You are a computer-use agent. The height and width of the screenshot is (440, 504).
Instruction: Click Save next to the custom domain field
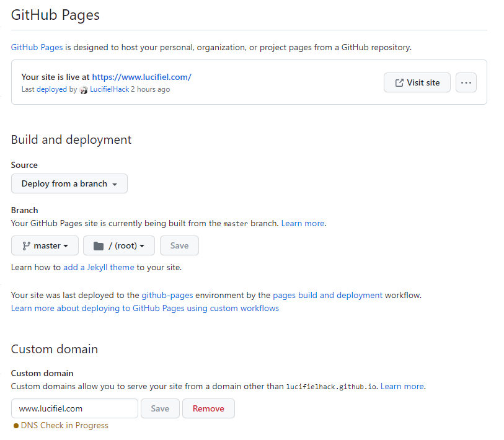tap(160, 408)
